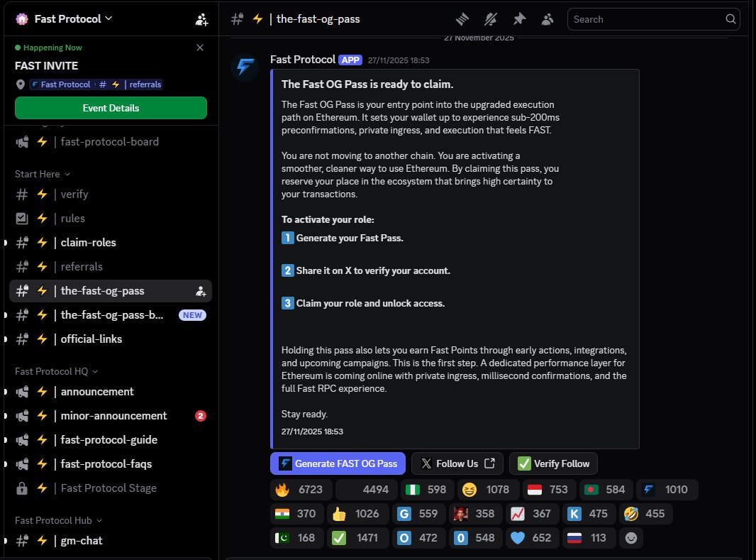This screenshot has height=560, width=756.
Task: Show member list icon in header
Action: point(547,19)
